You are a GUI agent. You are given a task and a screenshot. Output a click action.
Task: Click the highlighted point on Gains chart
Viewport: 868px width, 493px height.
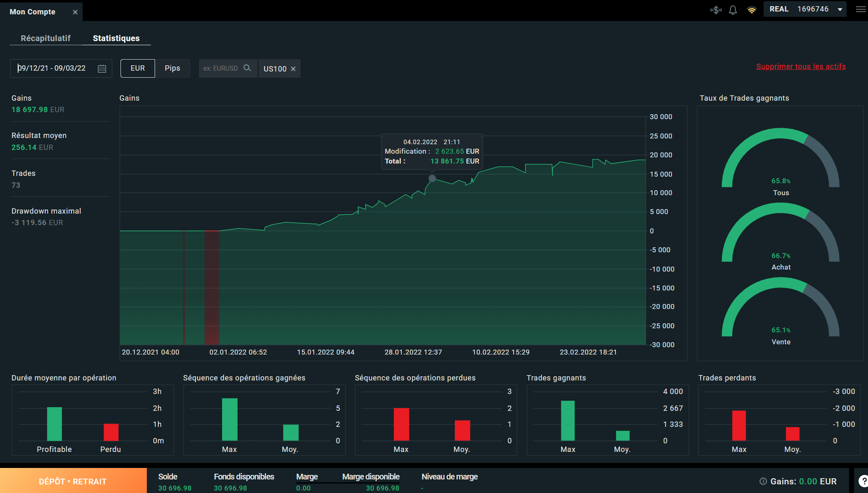(432, 178)
